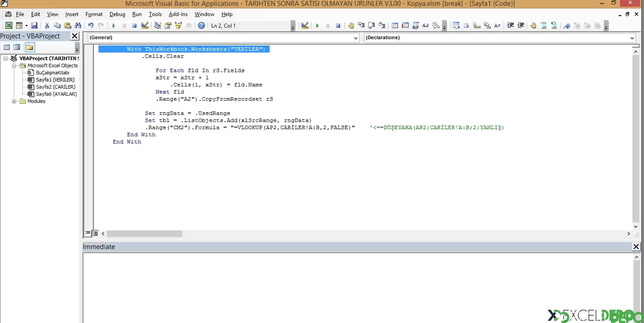Image resolution: width=644 pixels, height=323 pixels.
Task: Open the Edit menu
Action: tap(36, 14)
